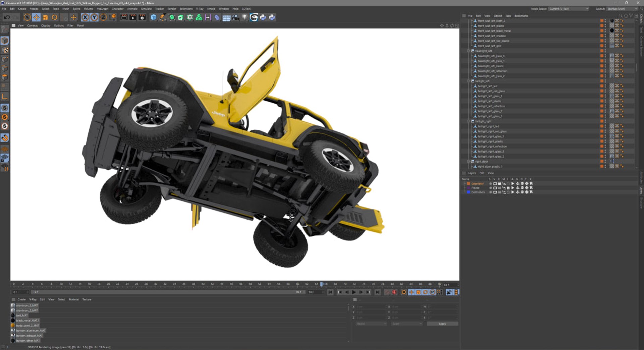Click the first Python icon in toolbar

pyautogui.click(x=263, y=17)
